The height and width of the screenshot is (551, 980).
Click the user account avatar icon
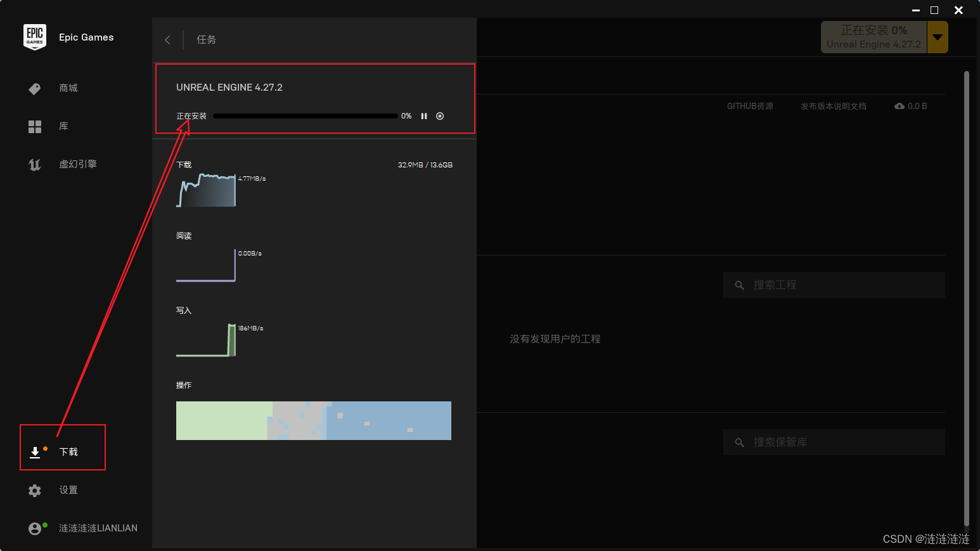click(x=35, y=529)
